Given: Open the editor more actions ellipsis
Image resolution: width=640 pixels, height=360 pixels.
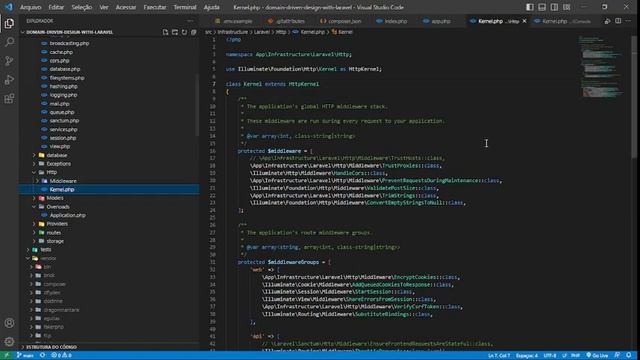Looking at the screenshot, I should [x=629, y=21].
